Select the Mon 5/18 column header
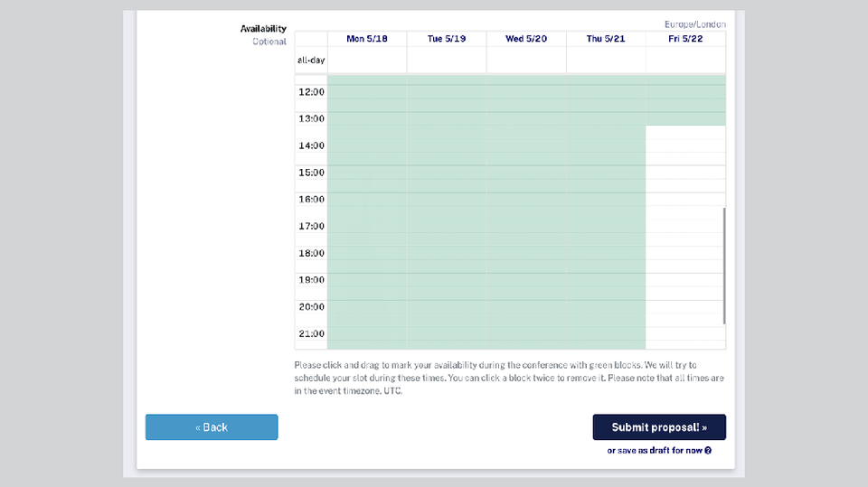868x487 pixels. click(366, 39)
